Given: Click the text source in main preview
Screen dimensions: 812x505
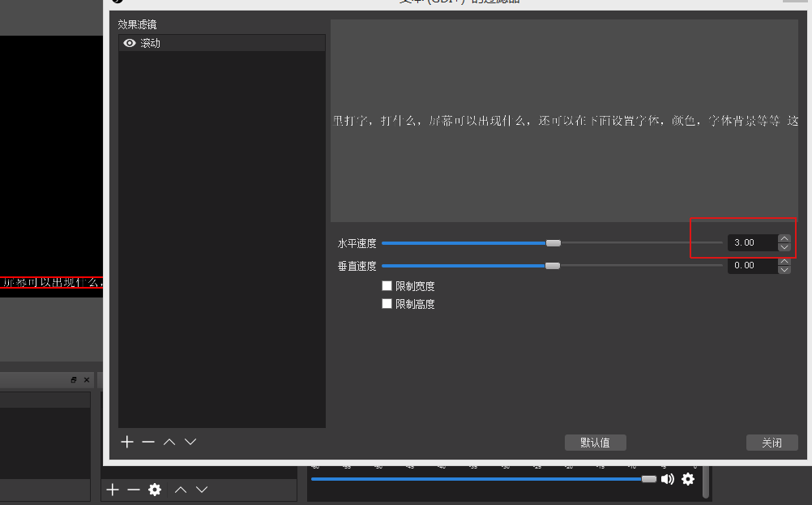Looking at the screenshot, I should coord(52,282).
